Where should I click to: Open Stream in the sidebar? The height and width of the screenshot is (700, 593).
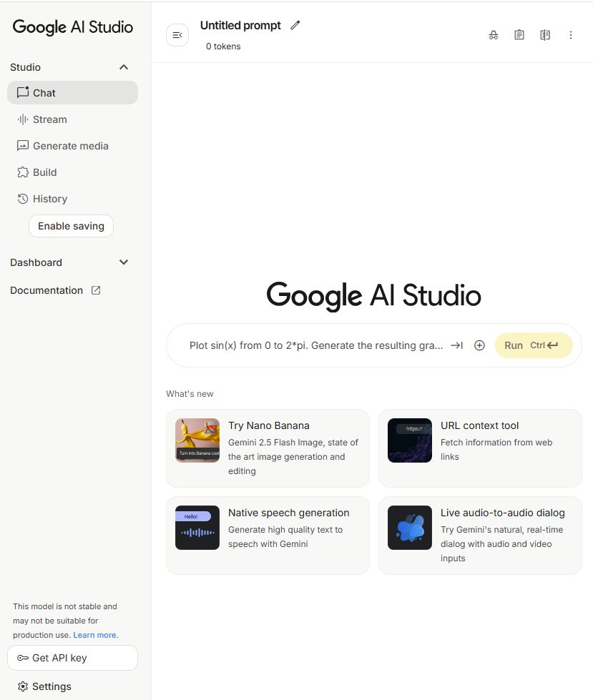coord(72,119)
